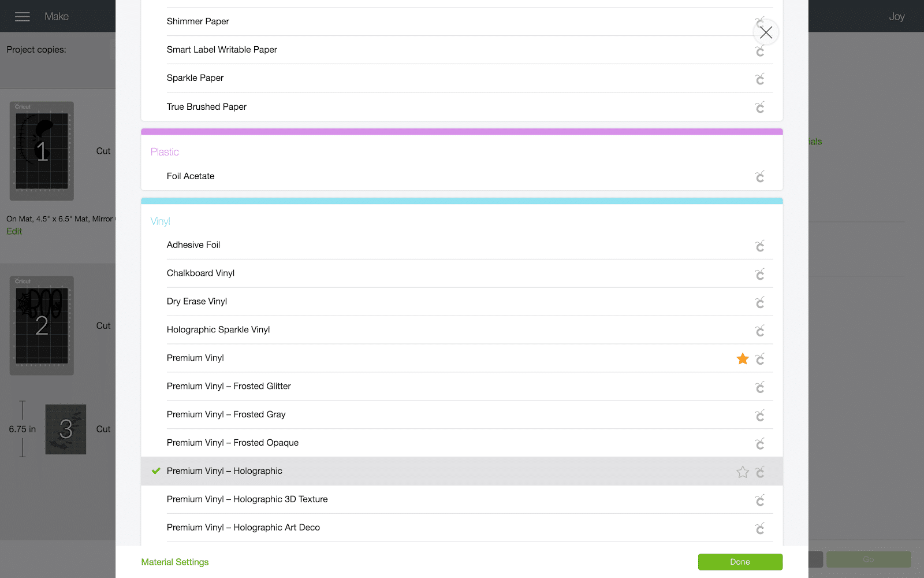Open mat 3 thumbnail preview
The image size is (924, 578).
[66, 429]
